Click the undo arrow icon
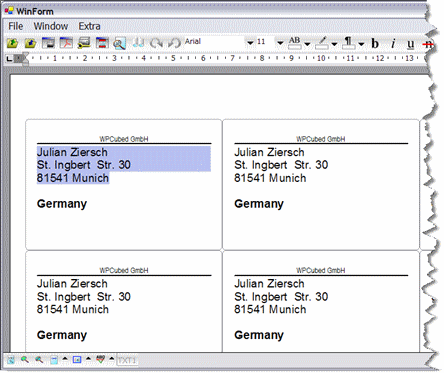This screenshot has height=373, width=444. click(x=174, y=43)
